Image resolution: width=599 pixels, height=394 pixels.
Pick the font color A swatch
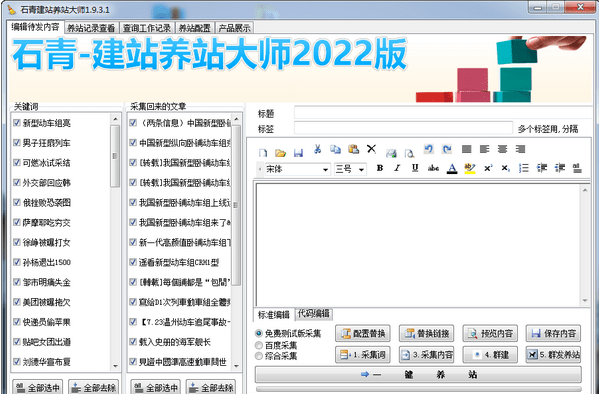pyautogui.click(x=452, y=169)
